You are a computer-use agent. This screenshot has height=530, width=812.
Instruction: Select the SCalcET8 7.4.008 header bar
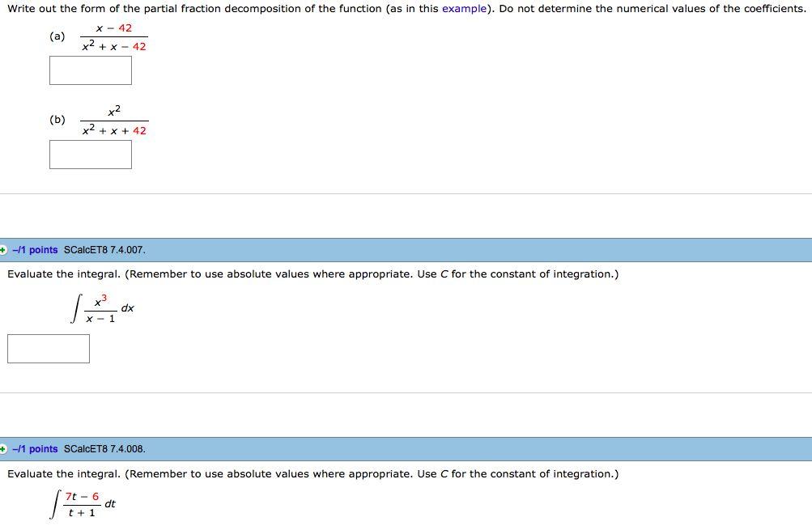tap(405, 448)
